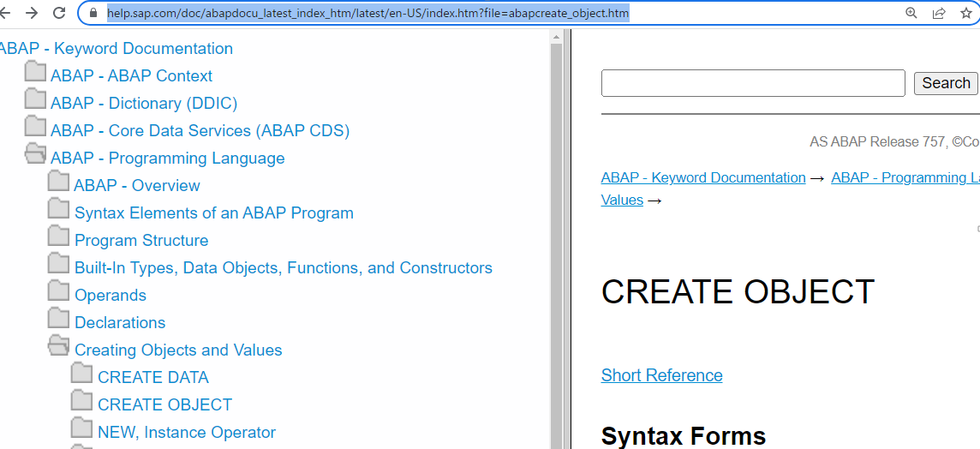
Task: Open Built-In Types, Data Objects, Functions, and Constructors
Action: pyautogui.click(x=284, y=268)
